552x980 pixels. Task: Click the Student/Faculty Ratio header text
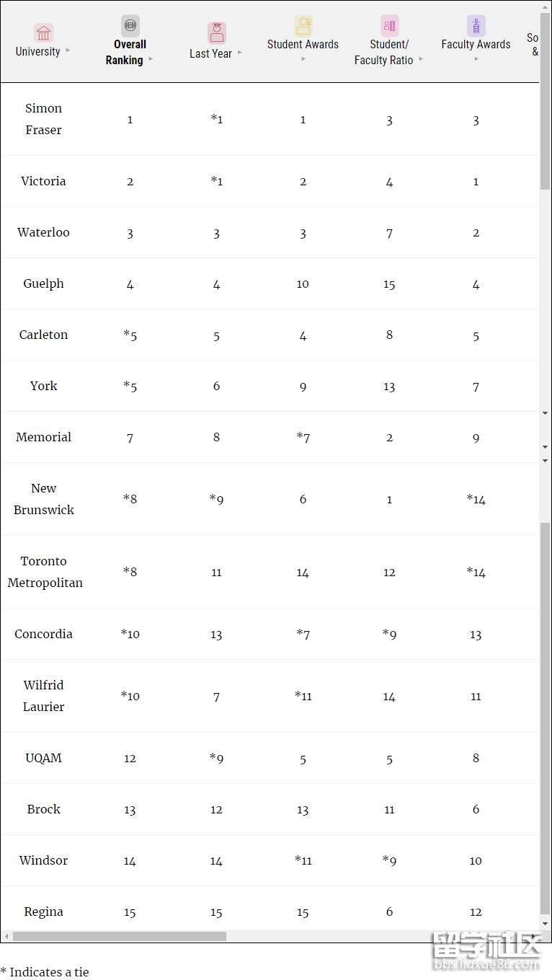(384, 52)
